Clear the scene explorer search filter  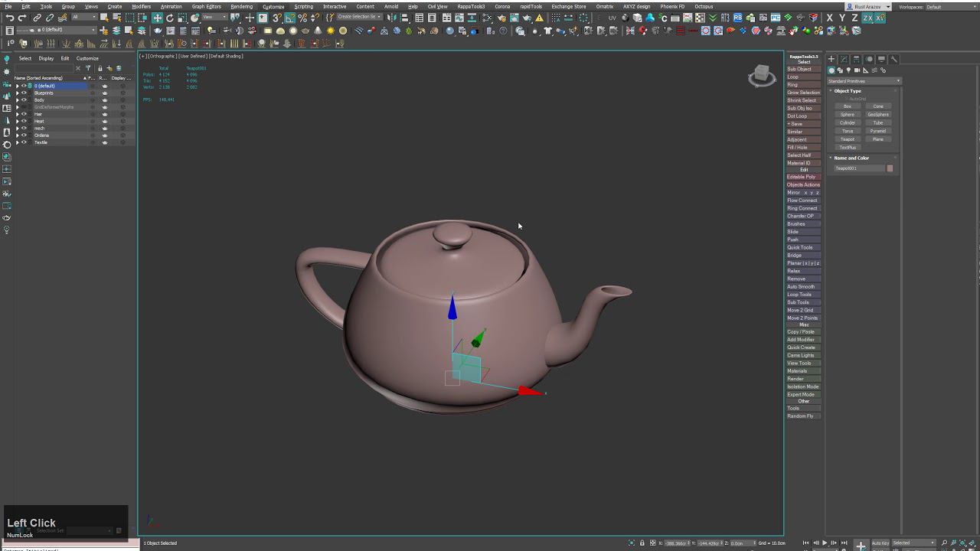(78, 68)
